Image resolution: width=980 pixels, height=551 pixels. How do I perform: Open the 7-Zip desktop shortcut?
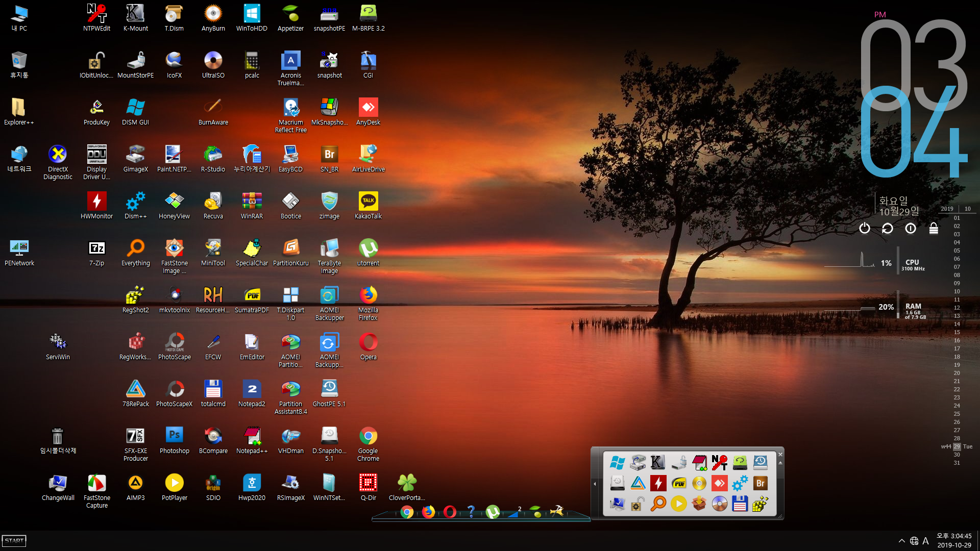click(x=96, y=253)
